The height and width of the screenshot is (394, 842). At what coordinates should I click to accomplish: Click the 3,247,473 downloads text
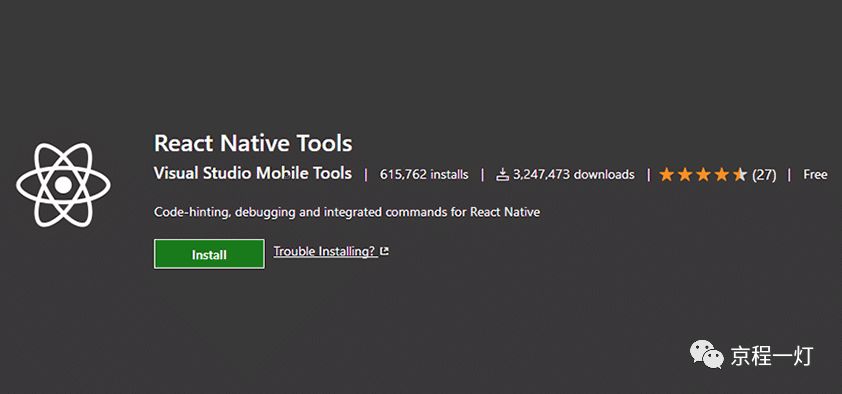point(574,174)
